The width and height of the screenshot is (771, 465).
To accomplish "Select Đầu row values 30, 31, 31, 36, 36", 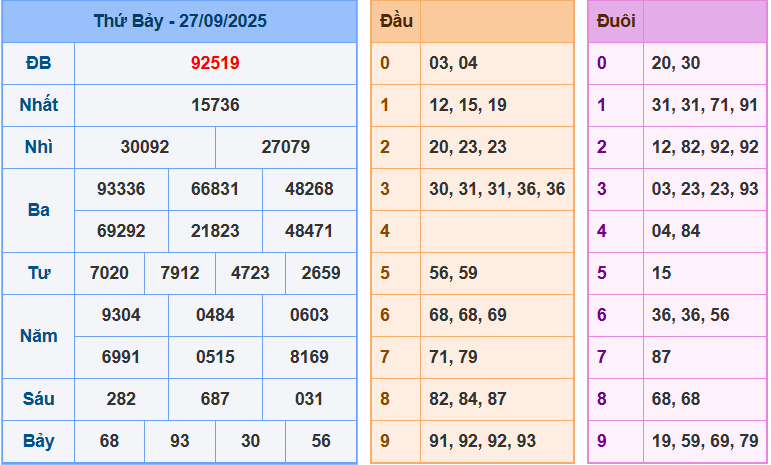I will click(497, 189).
